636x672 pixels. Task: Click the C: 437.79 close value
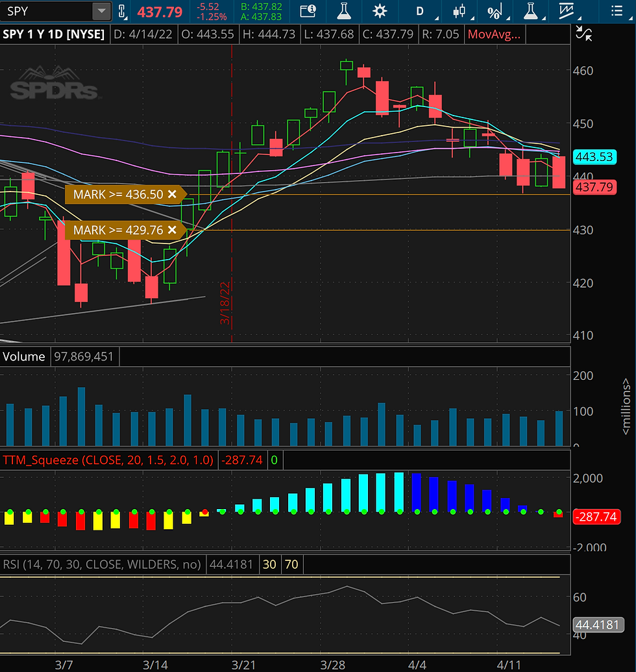[388, 34]
